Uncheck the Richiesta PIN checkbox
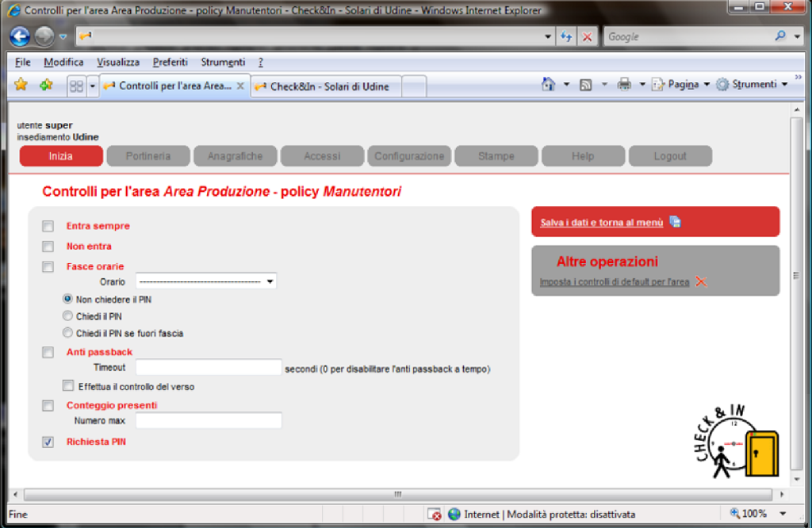 (48, 442)
